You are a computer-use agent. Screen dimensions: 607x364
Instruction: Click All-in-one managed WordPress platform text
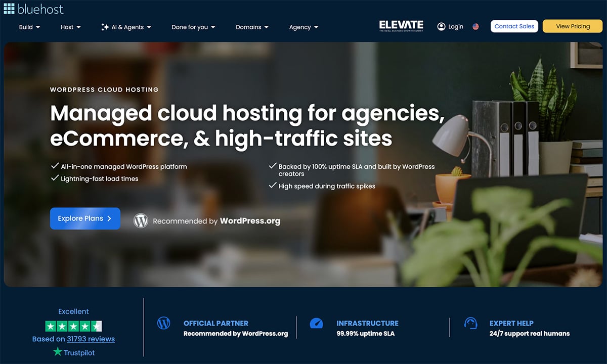(124, 166)
